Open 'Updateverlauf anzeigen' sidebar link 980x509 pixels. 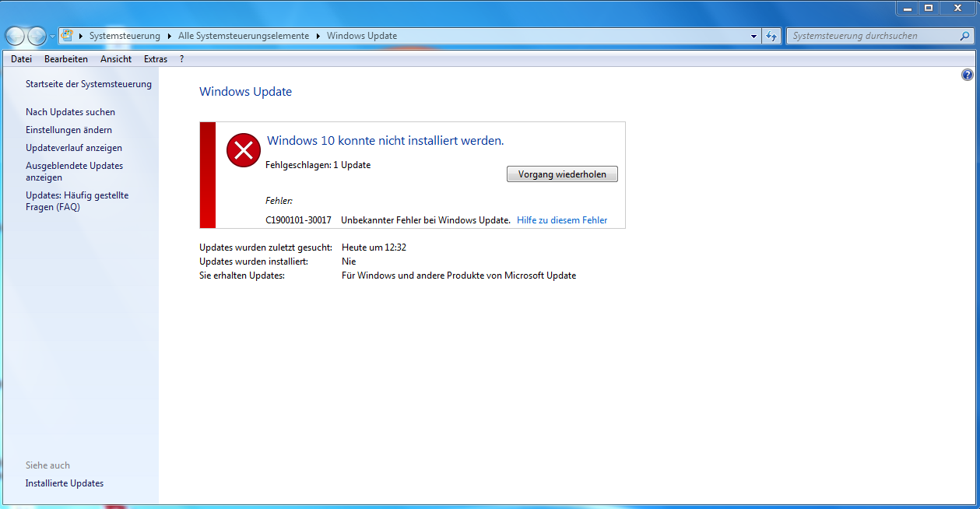click(x=74, y=148)
